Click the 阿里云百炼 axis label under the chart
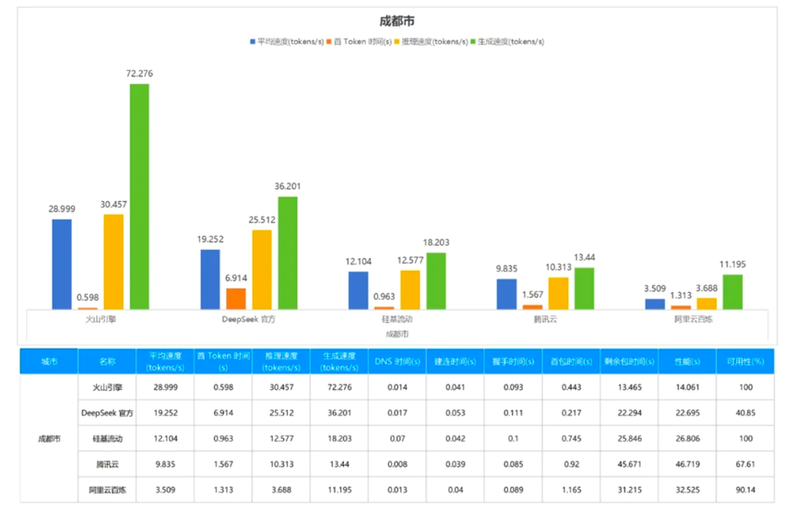 click(694, 319)
